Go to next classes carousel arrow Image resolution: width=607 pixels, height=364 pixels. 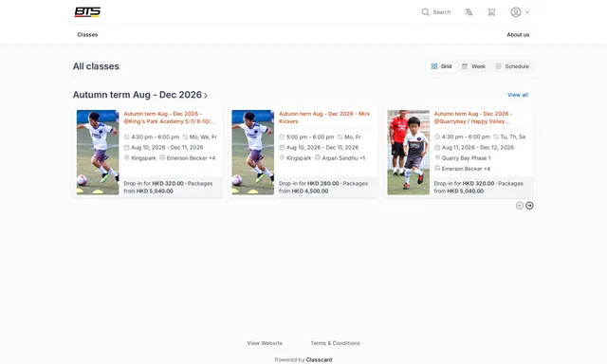click(529, 206)
